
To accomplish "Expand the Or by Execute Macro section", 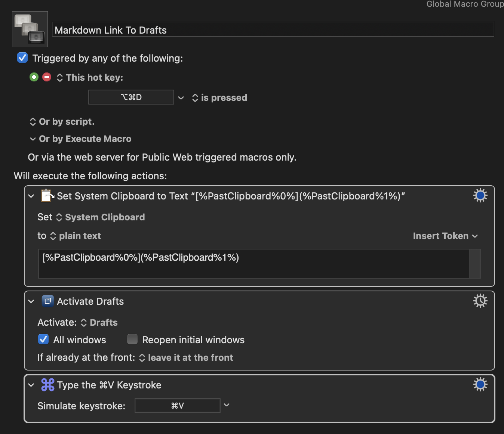I will tap(33, 139).
